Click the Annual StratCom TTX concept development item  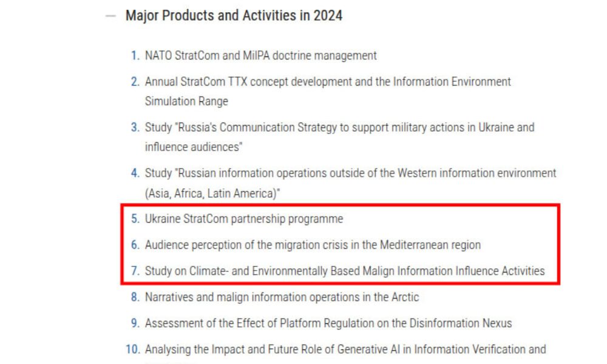[x=328, y=82]
